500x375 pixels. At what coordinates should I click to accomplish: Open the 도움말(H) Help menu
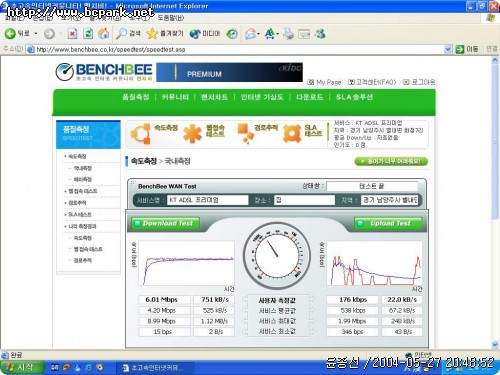click(x=171, y=17)
